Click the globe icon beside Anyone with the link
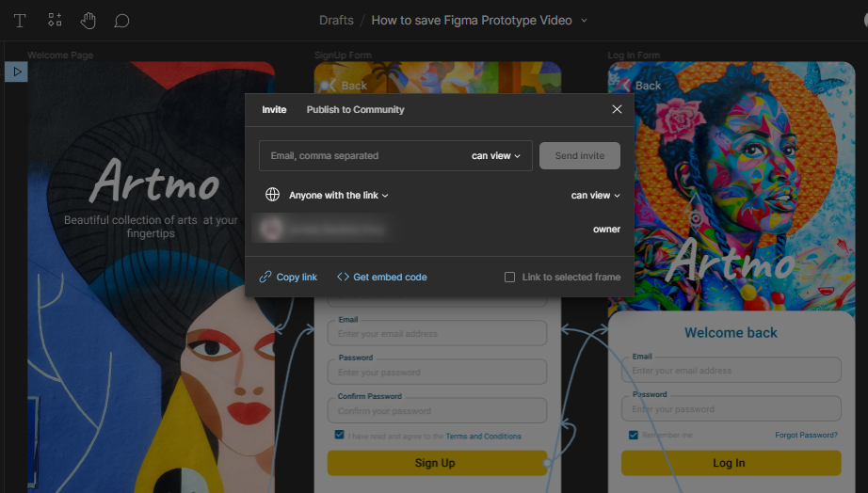 (x=272, y=195)
